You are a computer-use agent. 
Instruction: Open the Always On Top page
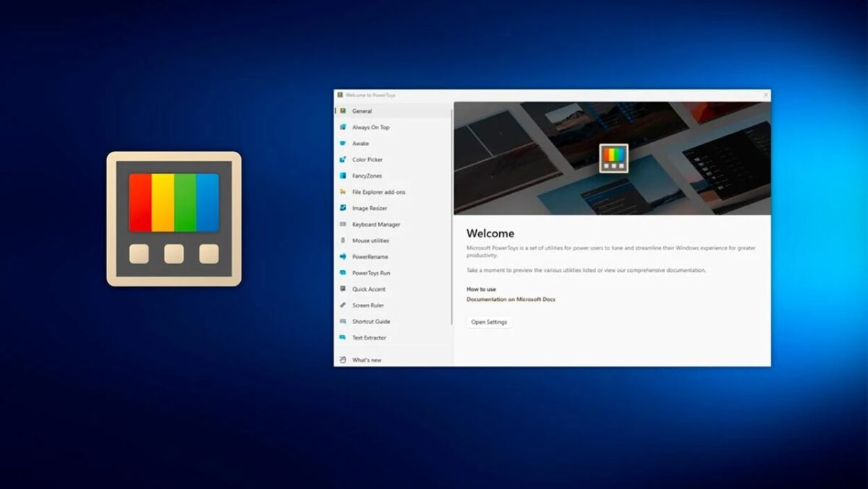393,127
